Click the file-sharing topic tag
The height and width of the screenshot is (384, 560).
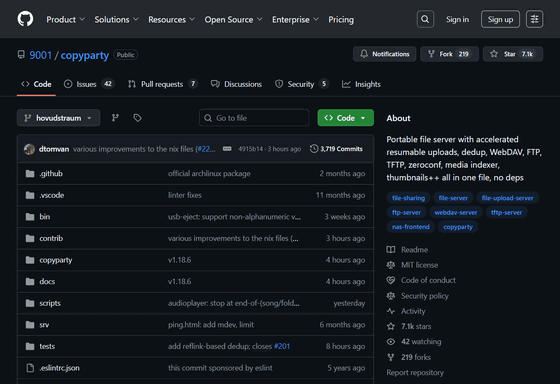(x=408, y=198)
